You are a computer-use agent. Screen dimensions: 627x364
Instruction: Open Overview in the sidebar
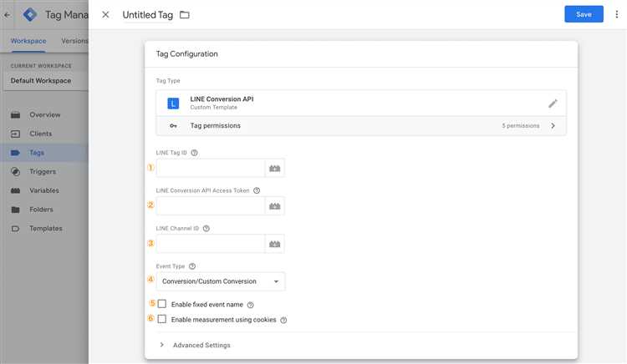coord(45,115)
